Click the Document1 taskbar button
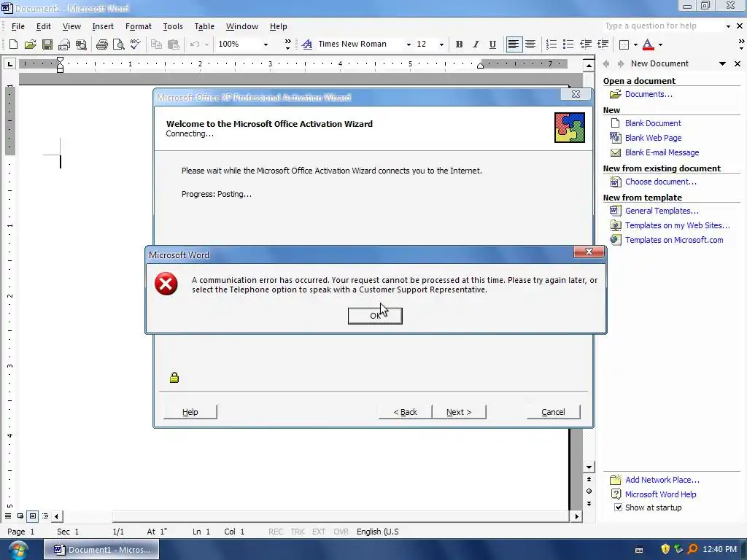 click(101, 550)
